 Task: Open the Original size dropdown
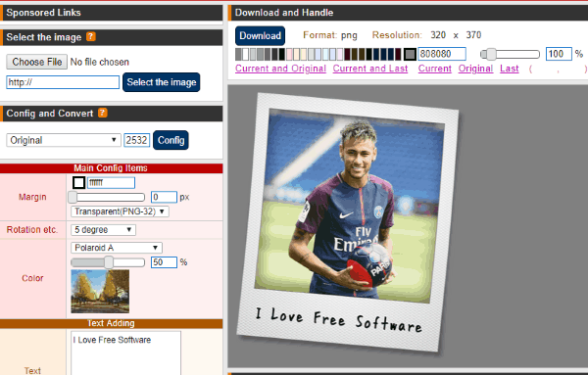click(64, 140)
